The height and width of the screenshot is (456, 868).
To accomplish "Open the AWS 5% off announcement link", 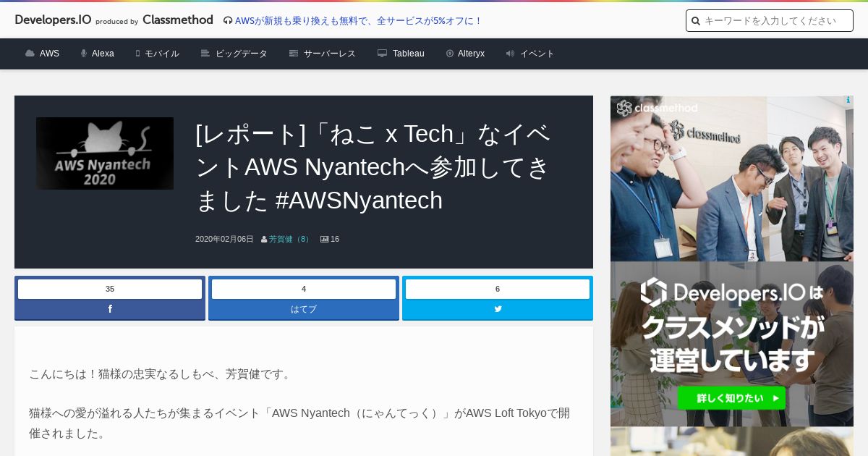I will click(x=359, y=20).
